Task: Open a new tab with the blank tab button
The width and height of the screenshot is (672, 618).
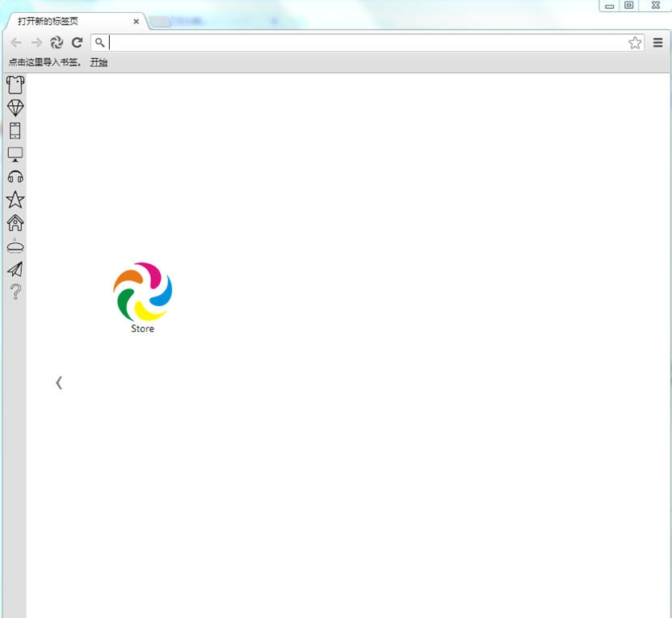Action: coord(158,22)
